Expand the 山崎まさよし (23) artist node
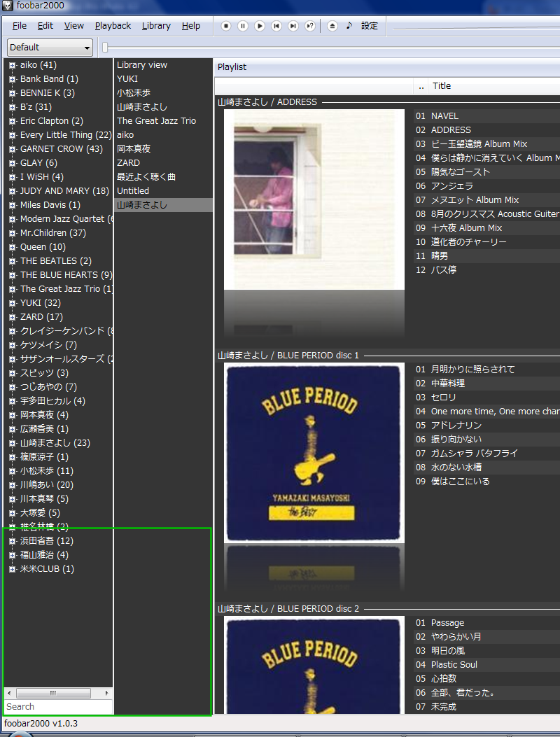 [x=12, y=443]
